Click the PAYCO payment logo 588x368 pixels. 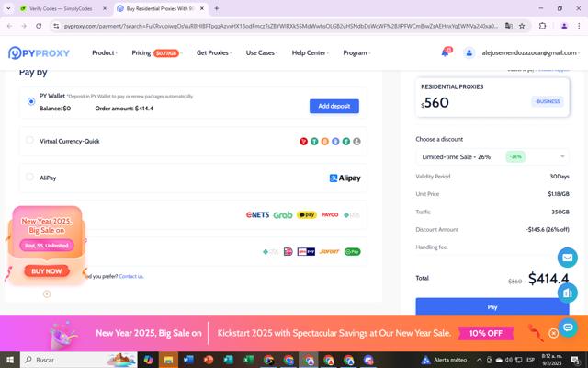coord(330,214)
